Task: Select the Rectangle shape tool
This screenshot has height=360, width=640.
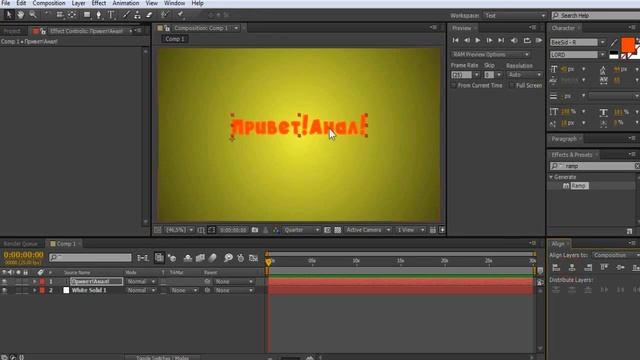Action: (87, 15)
